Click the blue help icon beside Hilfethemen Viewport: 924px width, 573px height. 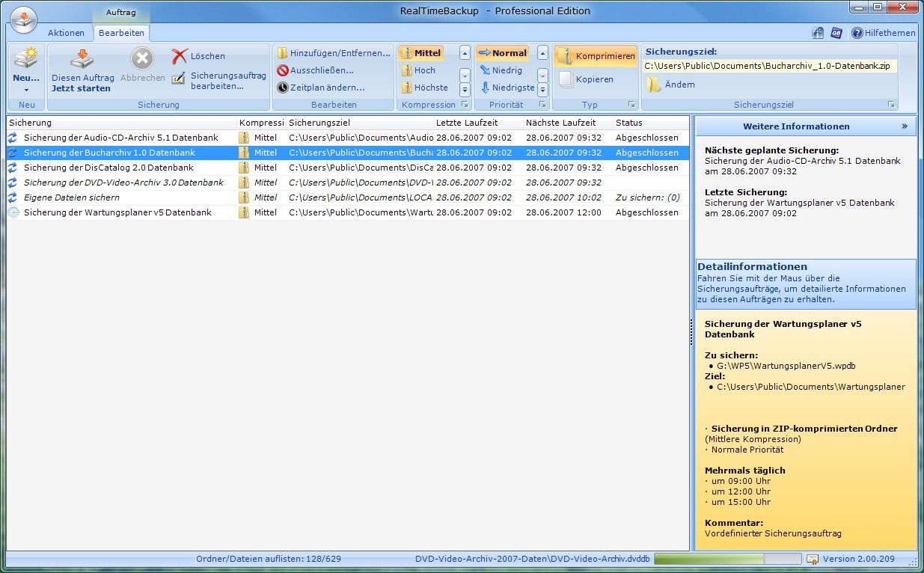pos(857,33)
